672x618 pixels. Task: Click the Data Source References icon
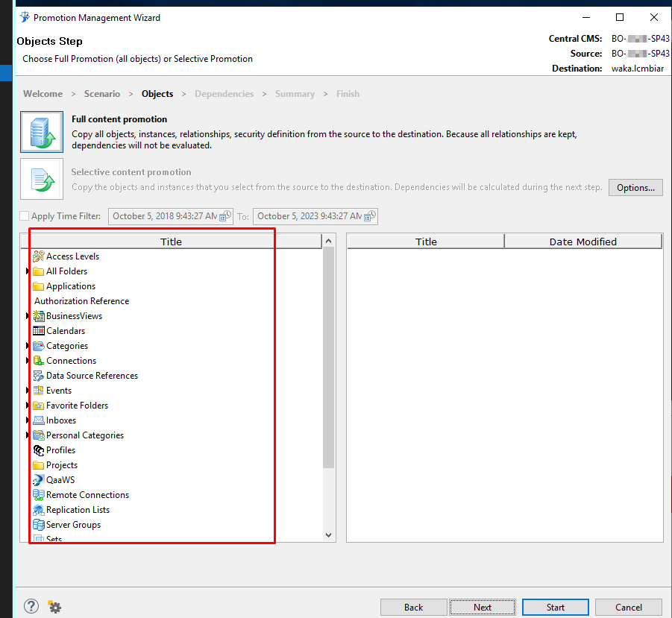pos(39,376)
